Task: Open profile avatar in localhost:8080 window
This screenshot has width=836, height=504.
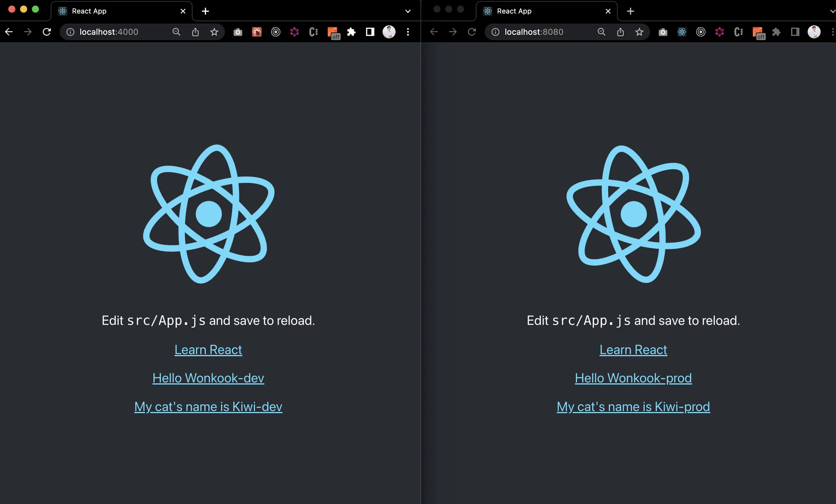Action: point(814,32)
